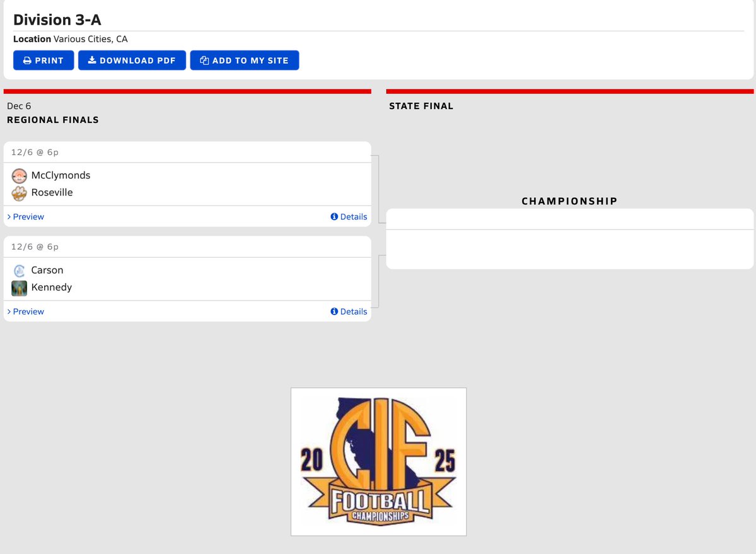The width and height of the screenshot is (756, 554).
Task: View Details for the Carson vs Kennedy game
Action: point(349,312)
